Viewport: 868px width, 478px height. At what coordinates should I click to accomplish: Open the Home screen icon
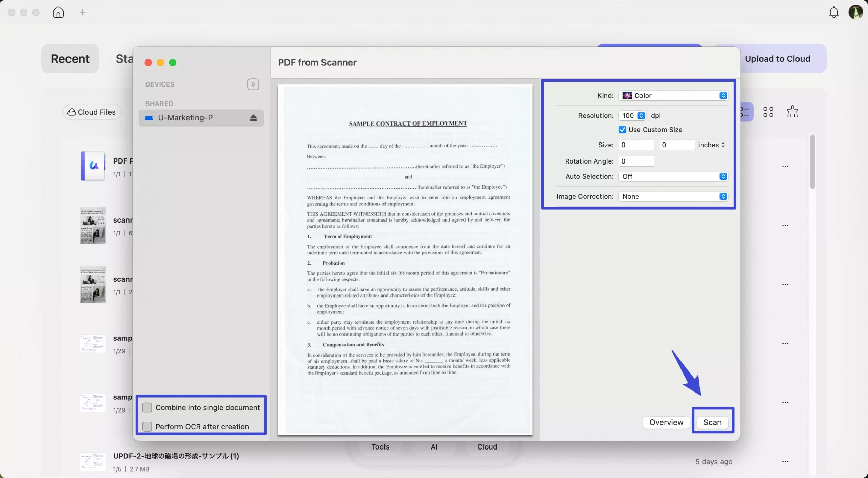[58, 12]
